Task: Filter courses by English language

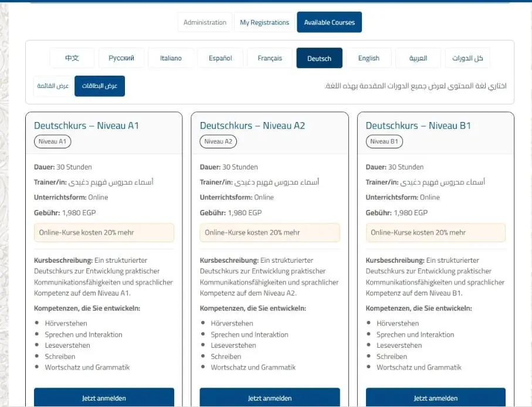Action: point(369,58)
